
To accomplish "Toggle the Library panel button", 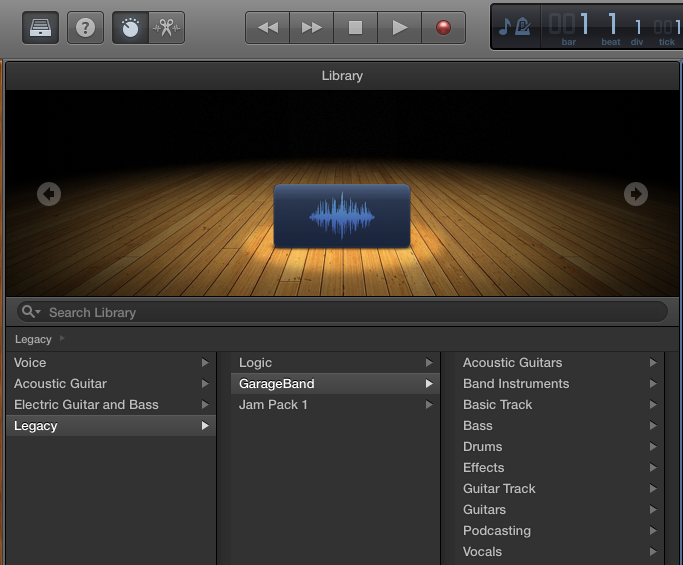I will click(41, 28).
